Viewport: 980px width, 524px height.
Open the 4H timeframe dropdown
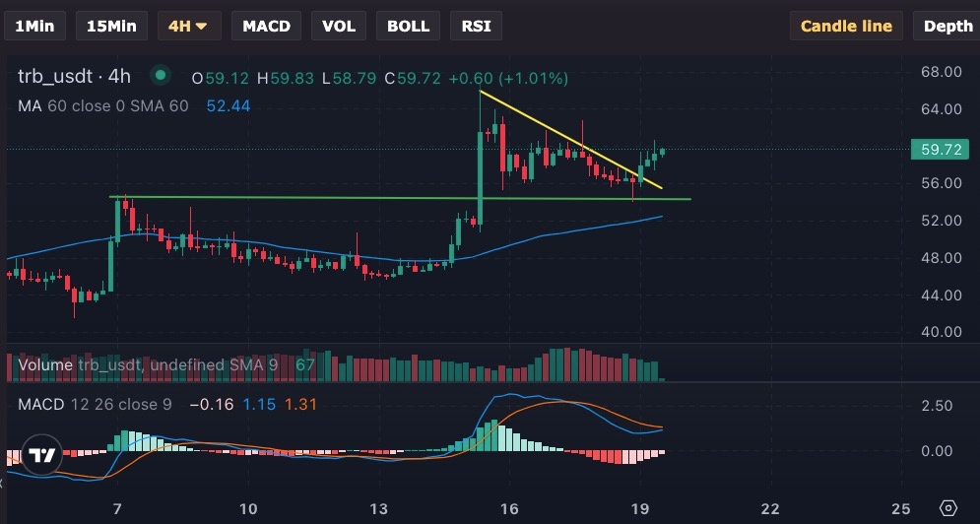(x=189, y=27)
